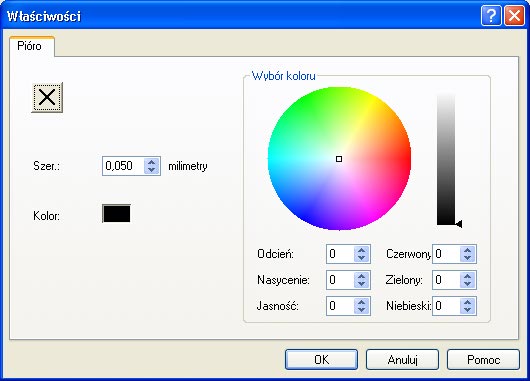
Task: Click the question mark help icon
Action: [491, 16]
